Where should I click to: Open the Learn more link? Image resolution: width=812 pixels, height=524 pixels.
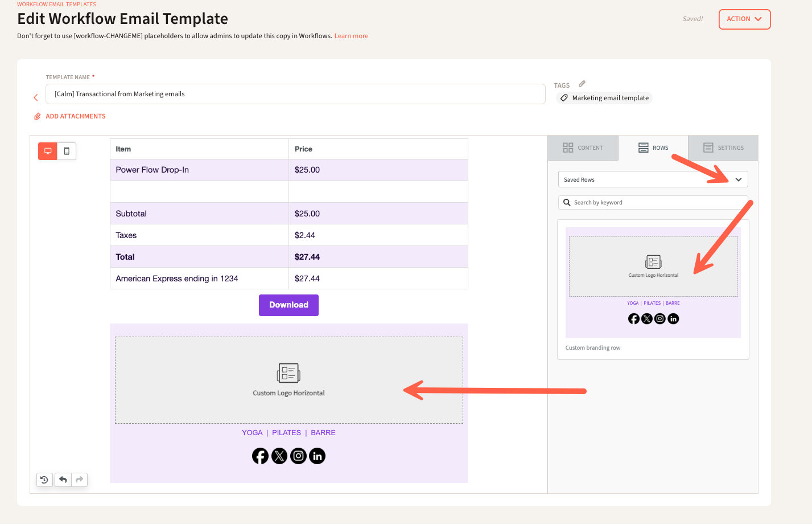pyautogui.click(x=351, y=36)
